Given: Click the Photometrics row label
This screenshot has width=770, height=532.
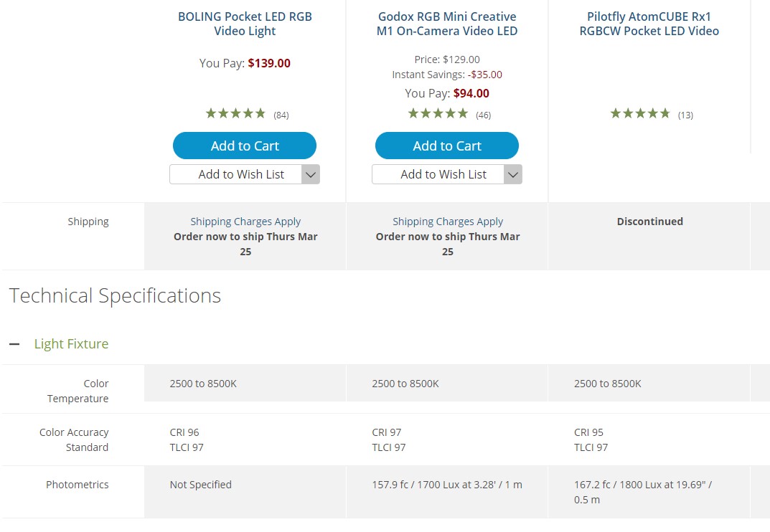Looking at the screenshot, I should [77, 485].
